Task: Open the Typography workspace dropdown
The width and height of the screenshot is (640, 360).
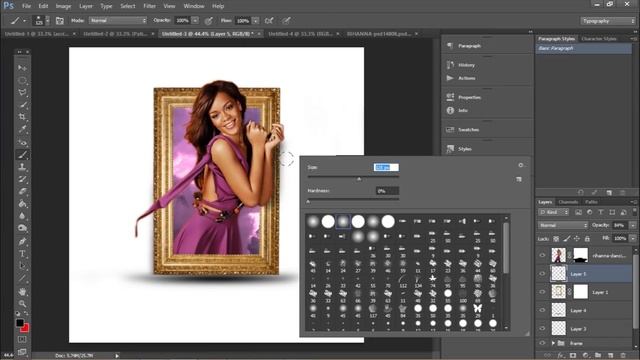Action: 608,21
